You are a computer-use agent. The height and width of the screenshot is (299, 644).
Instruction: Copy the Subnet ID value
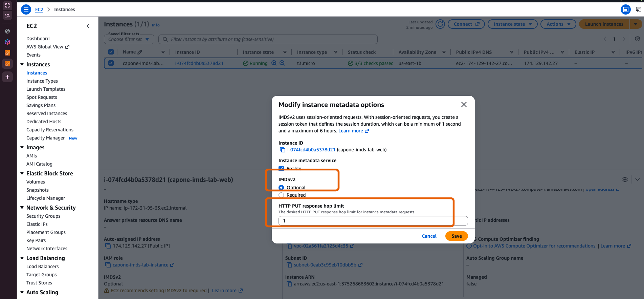[x=289, y=265]
